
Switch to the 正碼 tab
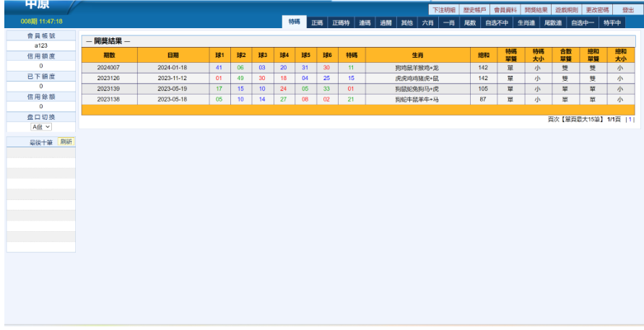(x=317, y=23)
